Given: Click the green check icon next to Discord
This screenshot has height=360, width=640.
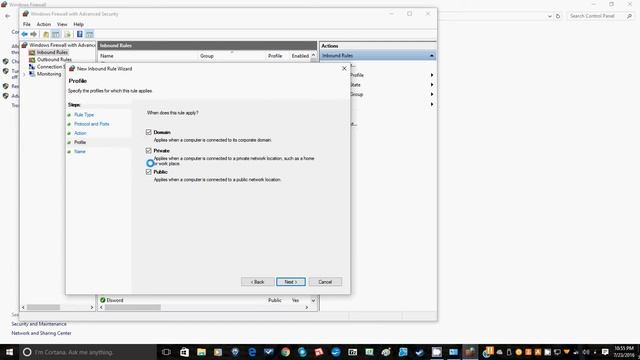Looking at the screenshot, I should click(x=103, y=300).
